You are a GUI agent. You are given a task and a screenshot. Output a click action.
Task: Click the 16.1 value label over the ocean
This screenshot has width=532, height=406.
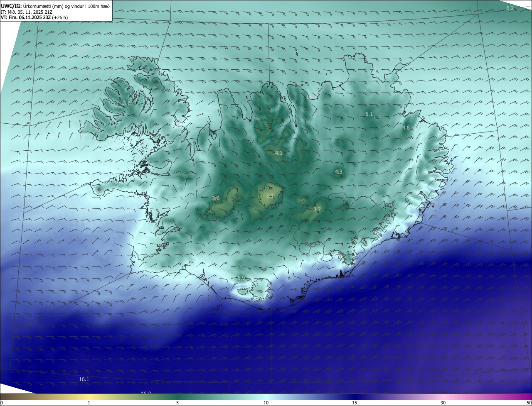pyautogui.click(x=84, y=379)
